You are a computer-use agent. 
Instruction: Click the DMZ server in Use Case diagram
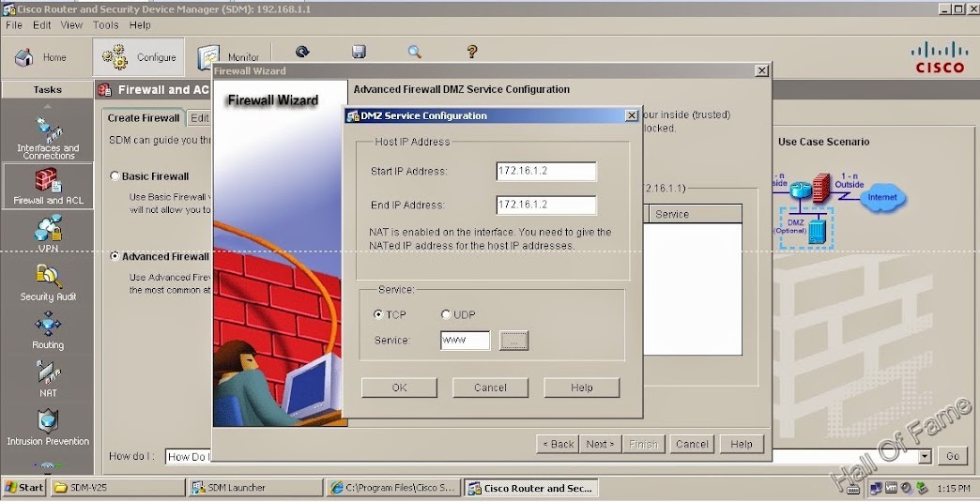pos(817,230)
